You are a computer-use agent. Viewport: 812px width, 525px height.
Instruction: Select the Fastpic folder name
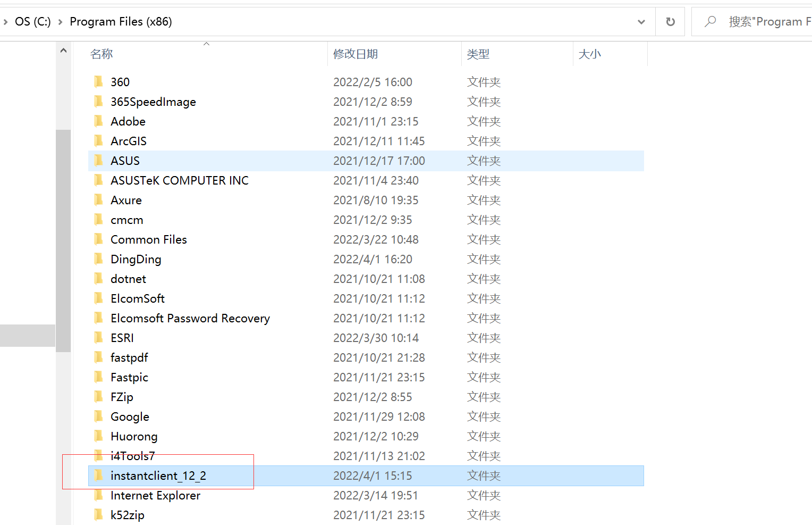[130, 377]
